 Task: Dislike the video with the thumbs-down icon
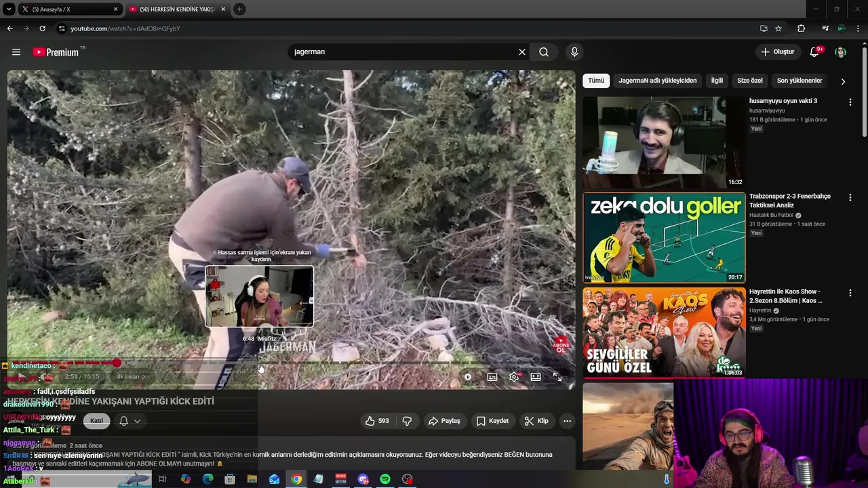pyautogui.click(x=407, y=421)
